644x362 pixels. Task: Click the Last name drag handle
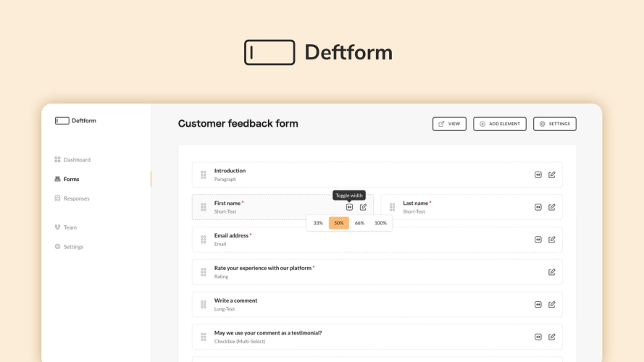[392, 207]
